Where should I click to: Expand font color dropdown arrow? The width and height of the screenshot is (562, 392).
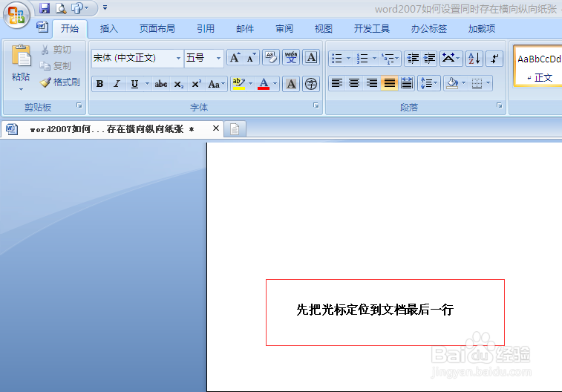[x=275, y=84]
